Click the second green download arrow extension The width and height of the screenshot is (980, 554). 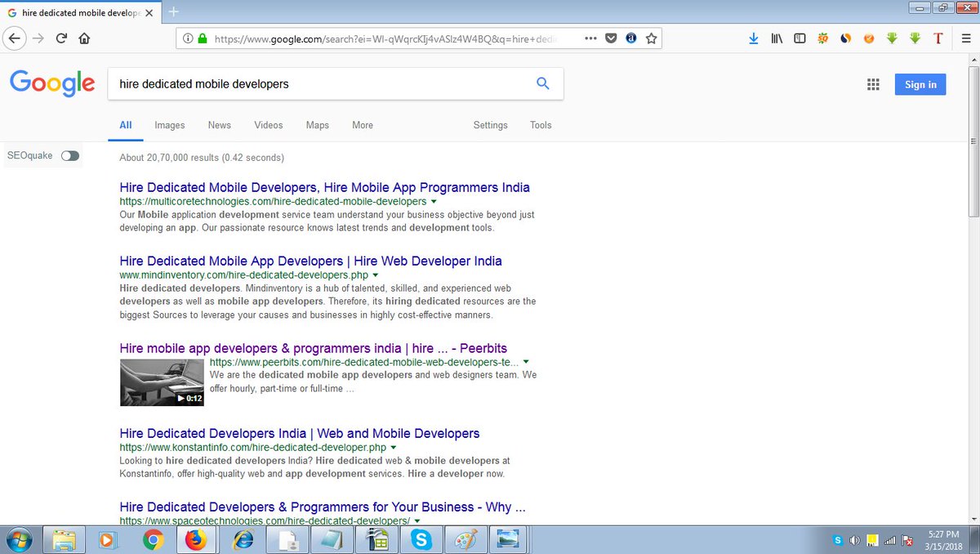(915, 38)
